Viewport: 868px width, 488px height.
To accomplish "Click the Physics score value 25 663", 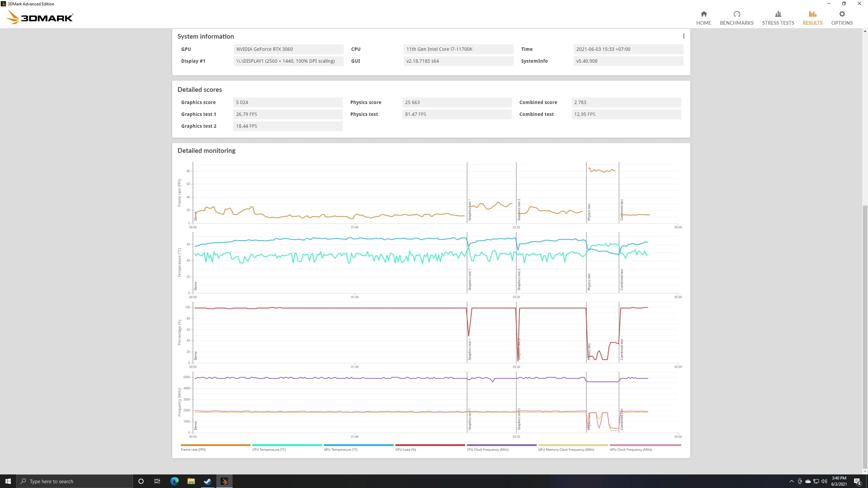I will coord(457,102).
